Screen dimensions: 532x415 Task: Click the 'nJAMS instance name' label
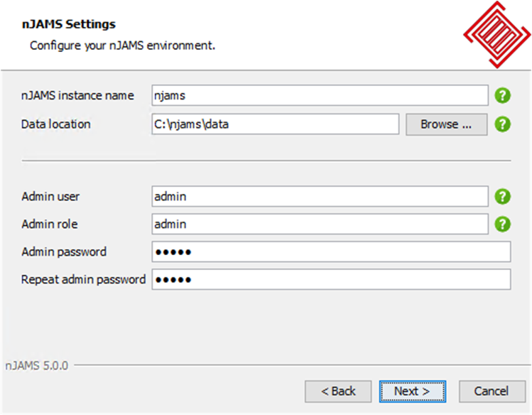coord(77,95)
